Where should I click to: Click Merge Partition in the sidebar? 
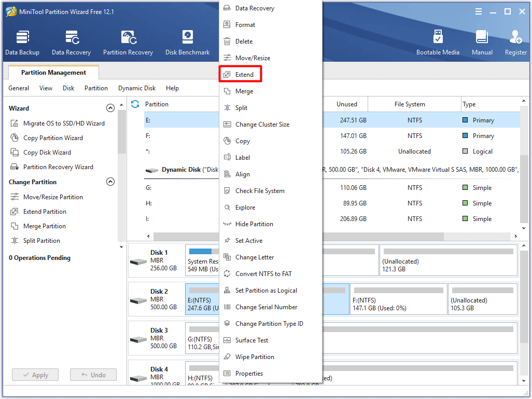(x=38, y=226)
